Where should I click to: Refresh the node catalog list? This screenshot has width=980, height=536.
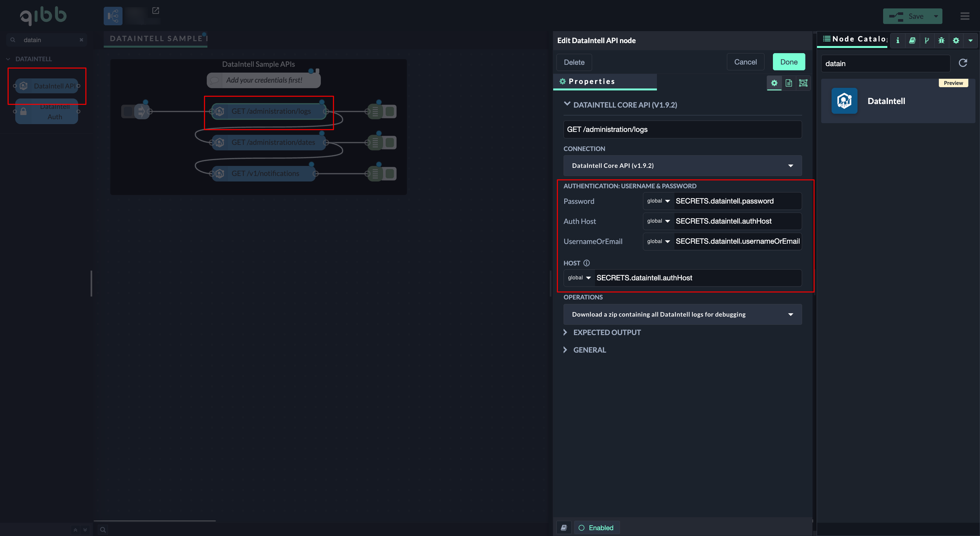pos(963,63)
